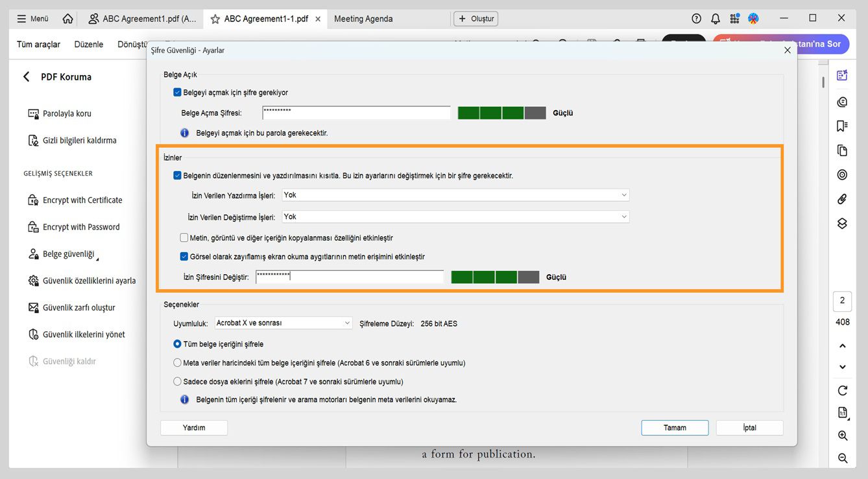This screenshot has width=868, height=479.
Task: Go to next page arrow
Action: [843, 367]
